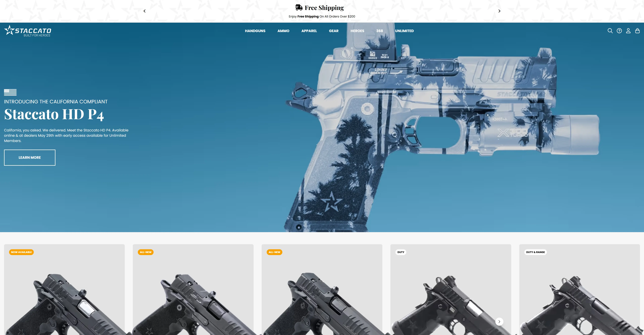Open the shopping bag cart icon
The width and height of the screenshot is (644, 335).
[x=637, y=31]
